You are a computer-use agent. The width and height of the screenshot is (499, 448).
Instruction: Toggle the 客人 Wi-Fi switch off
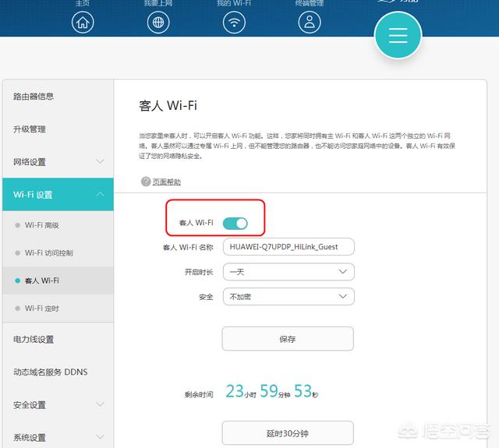pyautogui.click(x=235, y=224)
